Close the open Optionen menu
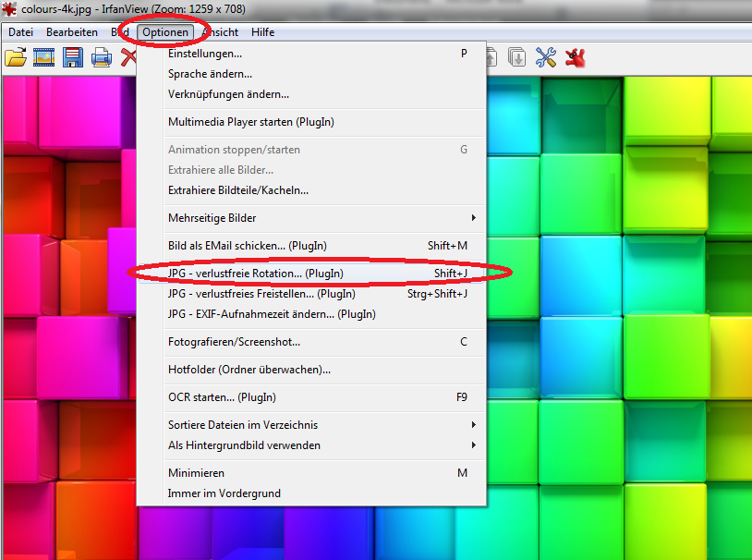Image resolution: width=752 pixels, height=560 pixels. click(x=165, y=32)
